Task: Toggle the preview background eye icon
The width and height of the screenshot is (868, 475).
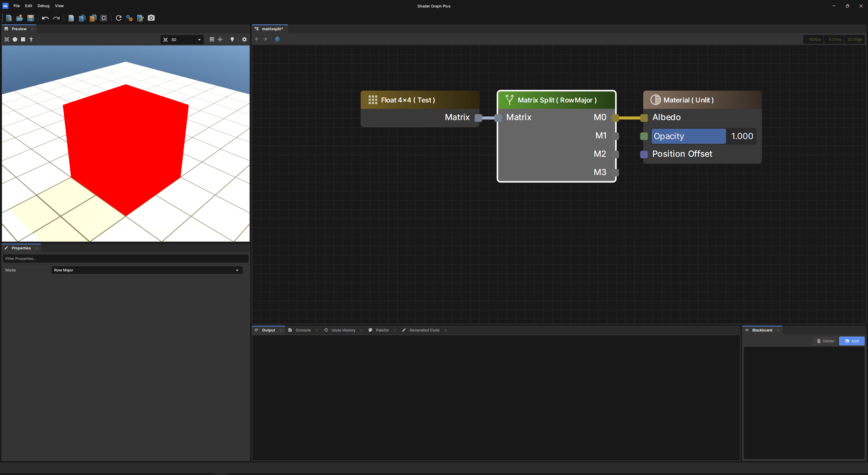Action: (212, 39)
